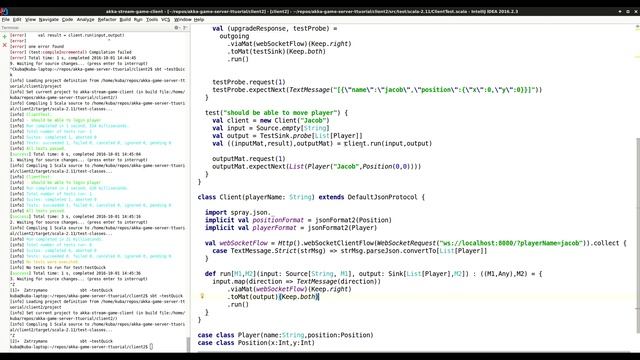Click 'TestSink.probe[List[Player]]' expression

coord(311,136)
